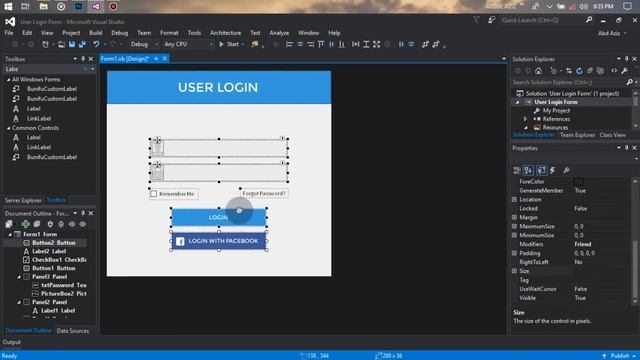640x360 pixels.
Task: Collapse the Panel2 Panel node
Action: click(19, 302)
